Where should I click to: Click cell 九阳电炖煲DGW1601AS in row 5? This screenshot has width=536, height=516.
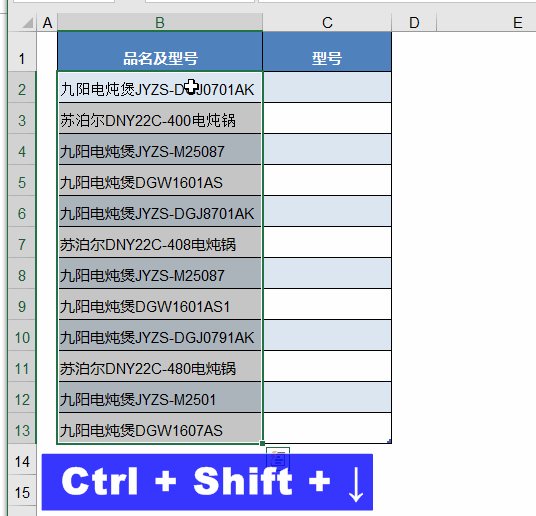tap(160, 181)
